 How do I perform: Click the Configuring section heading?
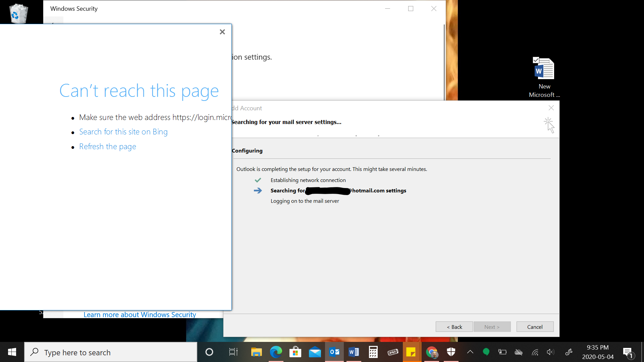click(247, 151)
